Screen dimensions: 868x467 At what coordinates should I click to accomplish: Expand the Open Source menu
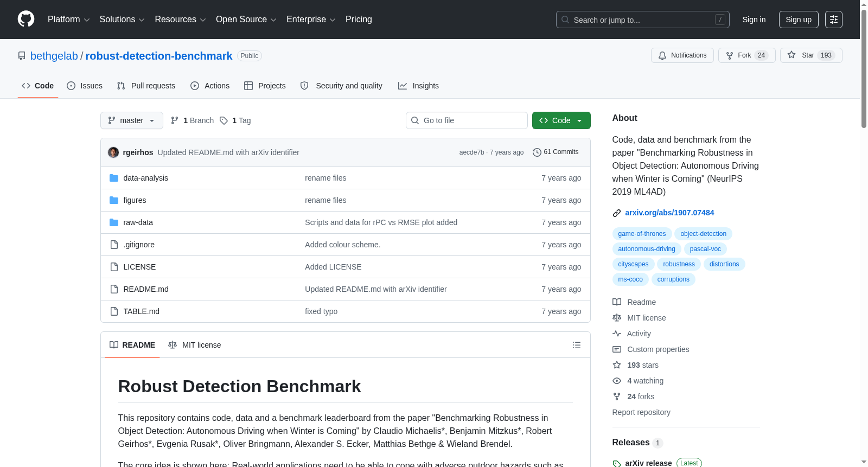coord(246,20)
